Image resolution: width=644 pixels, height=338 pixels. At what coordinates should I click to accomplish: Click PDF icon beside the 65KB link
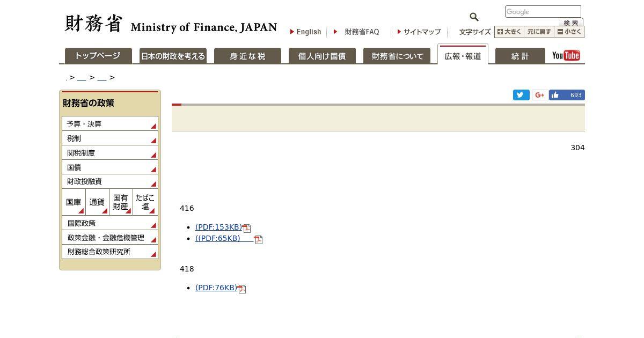click(259, 239)
